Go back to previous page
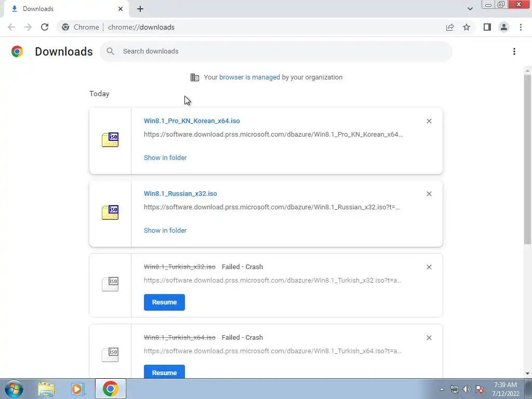 [x=11, y=27]
